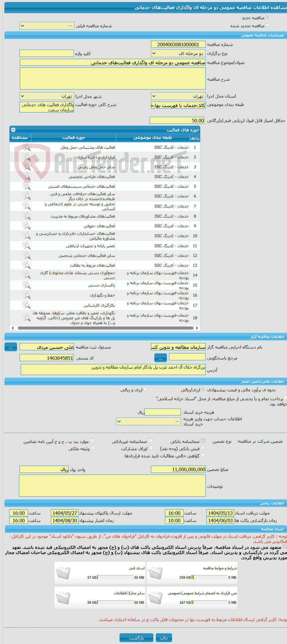Select مناقصه جدید radio button

267,17
